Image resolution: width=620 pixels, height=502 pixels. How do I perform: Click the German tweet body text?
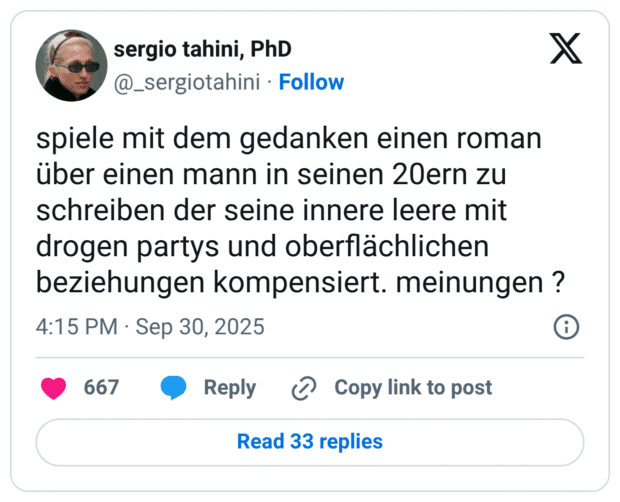click(x=300, y=209)
